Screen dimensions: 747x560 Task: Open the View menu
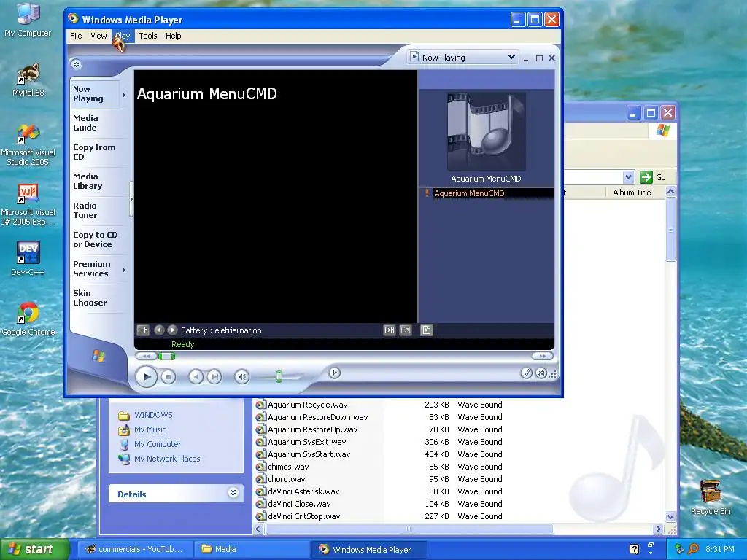(x=98, y=36)
